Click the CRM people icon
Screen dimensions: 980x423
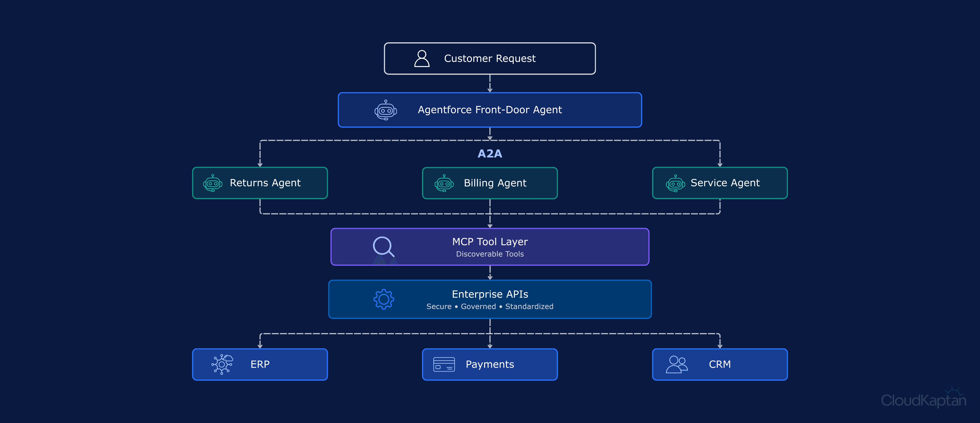click(677, 364)
